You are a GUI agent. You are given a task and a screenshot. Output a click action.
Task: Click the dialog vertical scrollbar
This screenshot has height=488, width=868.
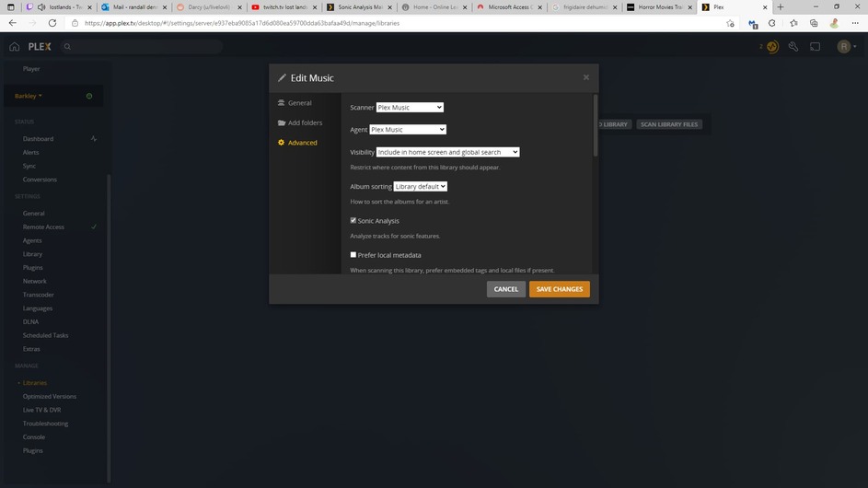point(596,126)
